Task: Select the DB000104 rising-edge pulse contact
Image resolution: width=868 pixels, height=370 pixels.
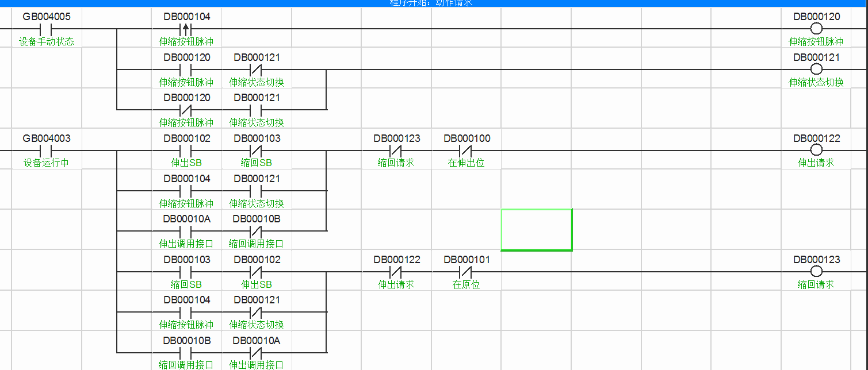Action: tap(186, 29)
